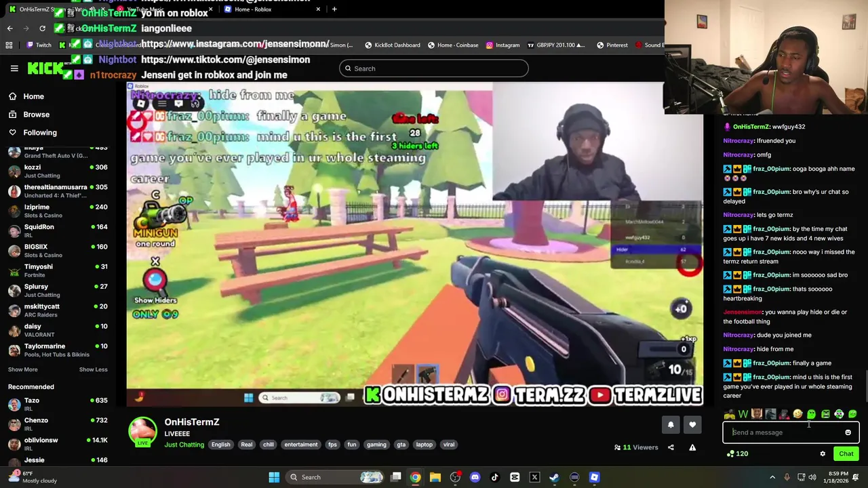Open Steam from the taskbar

coord(554,477)
